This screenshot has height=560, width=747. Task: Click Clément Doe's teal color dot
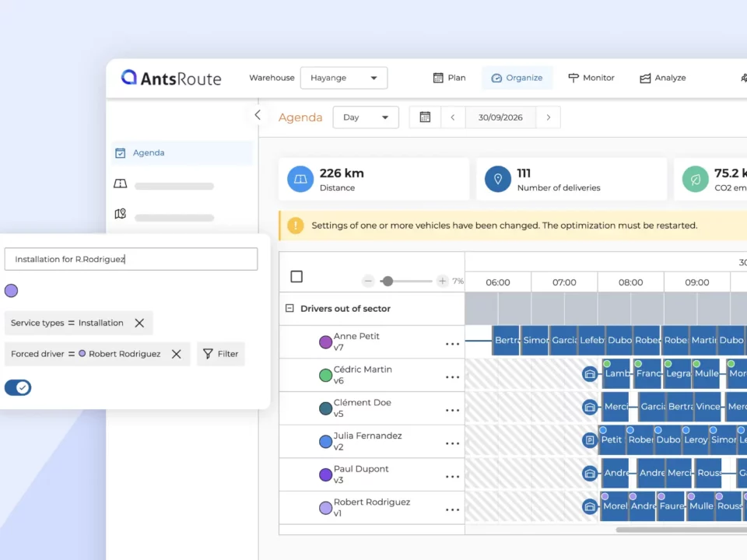click(x=325, y=408)
